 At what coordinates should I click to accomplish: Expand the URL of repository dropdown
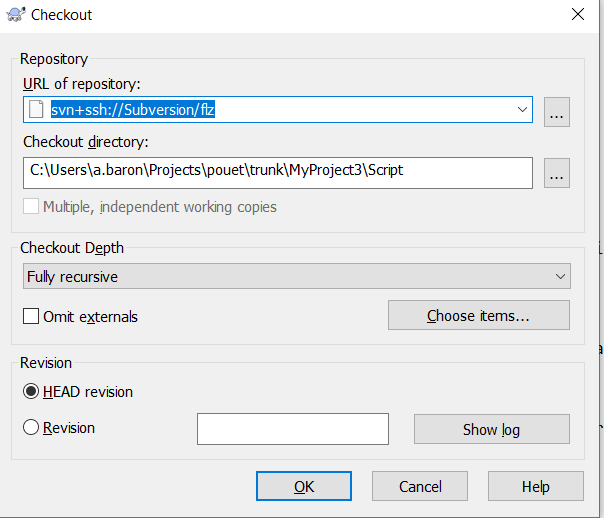tap(522, 109)
